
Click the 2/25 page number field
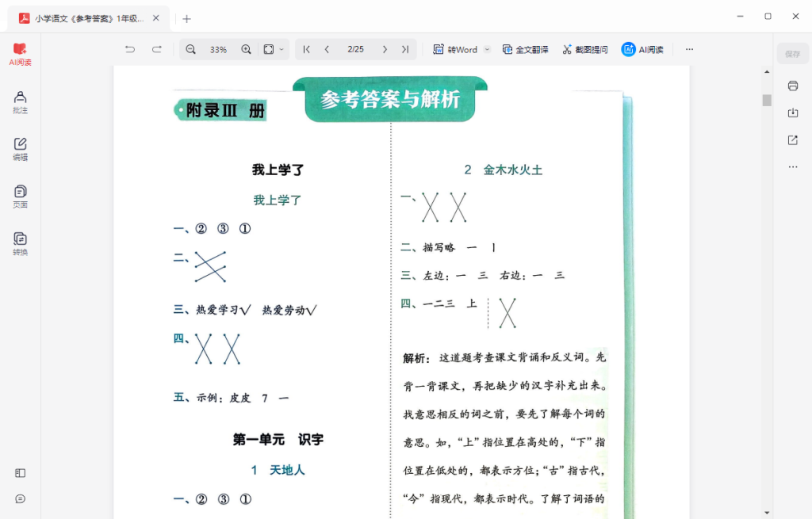click(355, 49)
